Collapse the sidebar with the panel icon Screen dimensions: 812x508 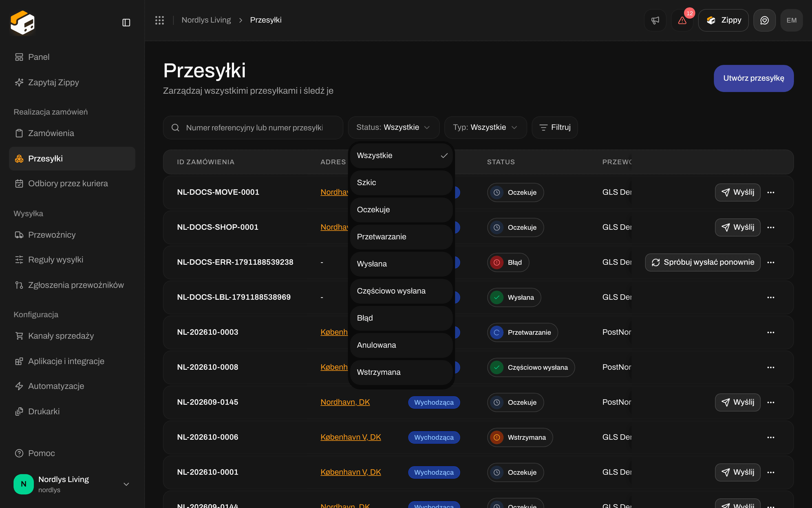click(x=126, y=23)
